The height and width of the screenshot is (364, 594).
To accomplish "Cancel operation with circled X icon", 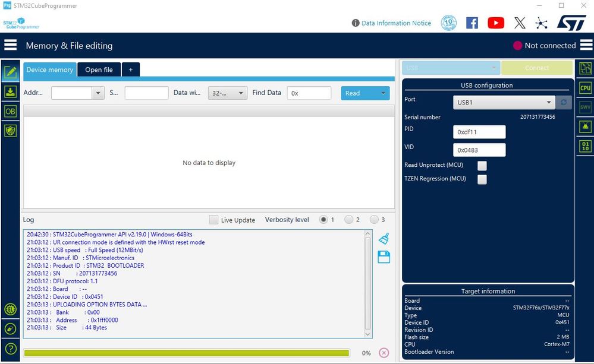I will click(384, 353).
